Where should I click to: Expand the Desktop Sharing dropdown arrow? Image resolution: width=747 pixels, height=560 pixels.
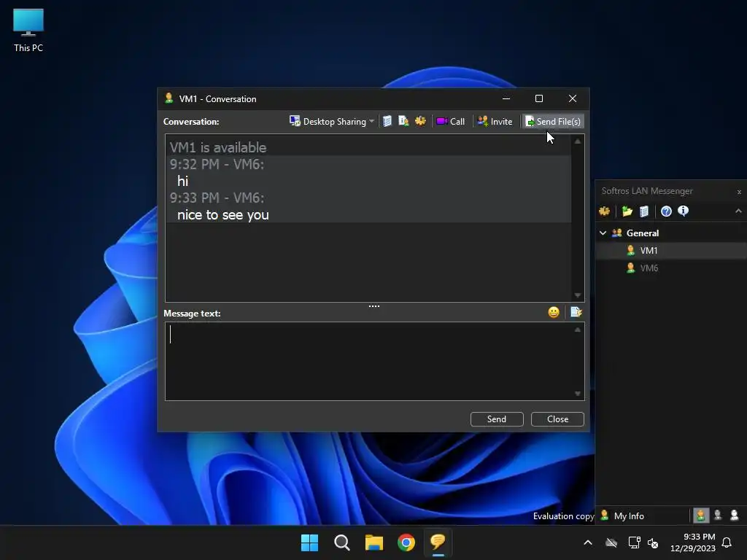coord(371,122)
